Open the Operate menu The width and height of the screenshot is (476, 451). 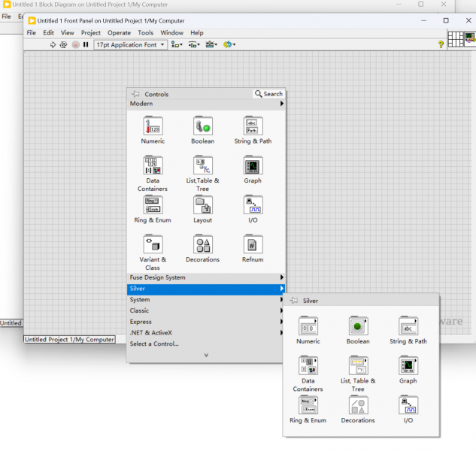119,33
